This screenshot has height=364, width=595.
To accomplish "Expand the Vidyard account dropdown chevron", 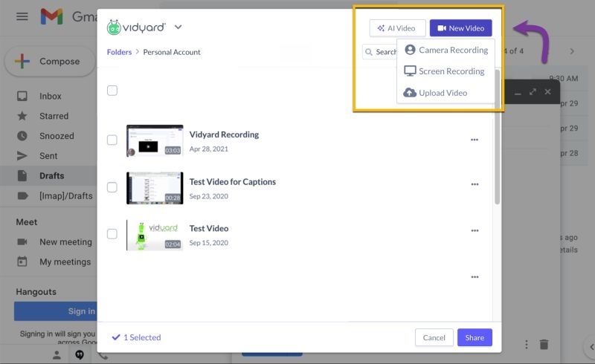I will pyautogui.click(x=178, y=27).
